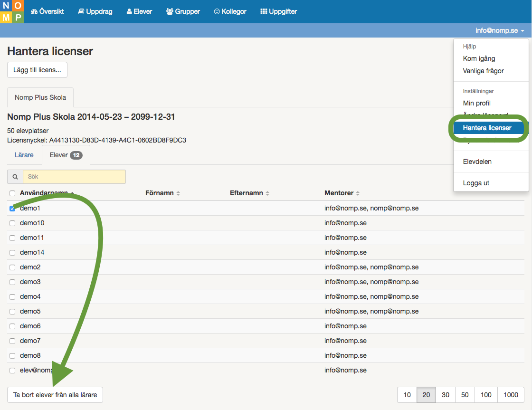
Task: Uncheck the demo1 checkbox
Action: click(x=12, y=209)
